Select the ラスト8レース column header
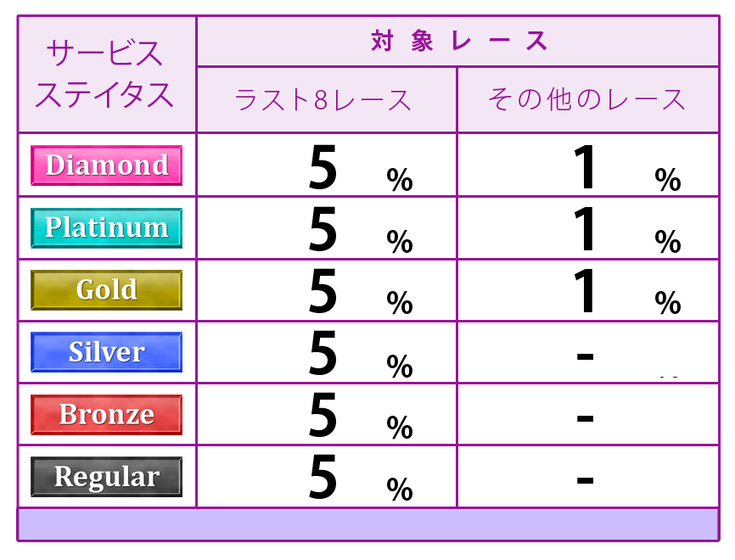The height and width of the screenshot is (560, 735). point(327,100)
